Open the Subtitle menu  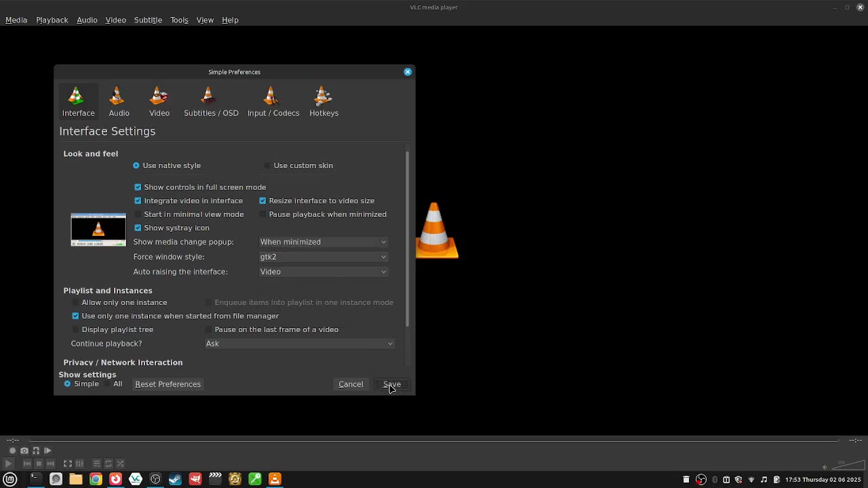[x=148, y=20]
